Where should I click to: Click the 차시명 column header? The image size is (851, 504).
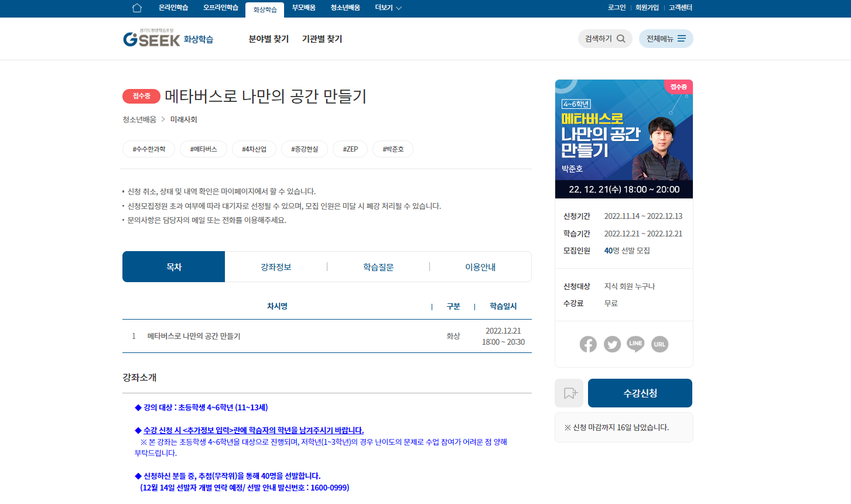[277, 306]
